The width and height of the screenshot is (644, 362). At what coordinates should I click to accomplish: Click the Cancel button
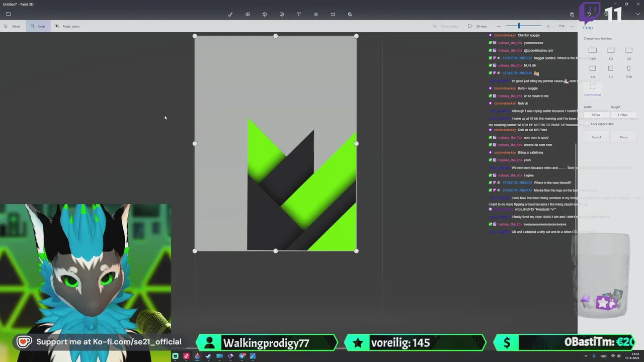596,137
